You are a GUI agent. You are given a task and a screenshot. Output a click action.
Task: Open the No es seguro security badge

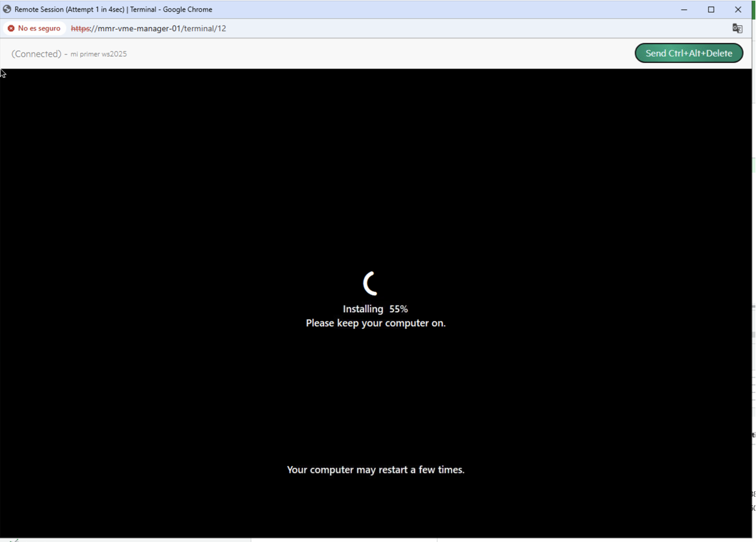point(34,28)
